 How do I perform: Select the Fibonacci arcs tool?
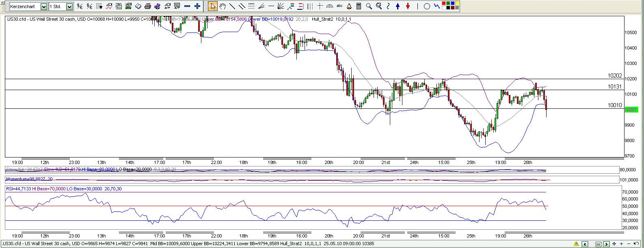click(330, 6)
